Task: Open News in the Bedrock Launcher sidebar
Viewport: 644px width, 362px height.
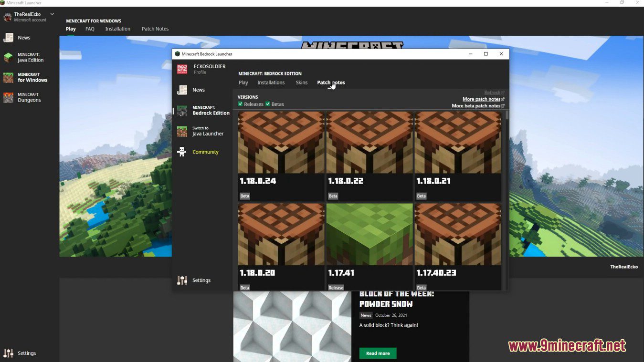Action: [x=191, y=90]
